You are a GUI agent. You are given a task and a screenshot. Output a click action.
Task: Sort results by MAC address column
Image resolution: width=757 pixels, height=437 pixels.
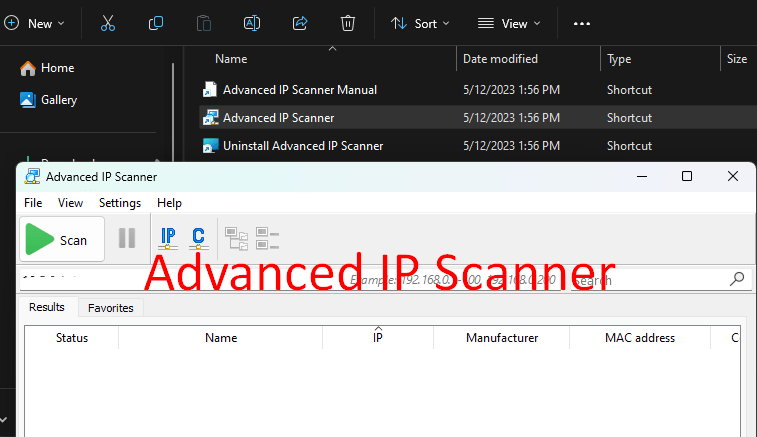(x=640, y=338)
